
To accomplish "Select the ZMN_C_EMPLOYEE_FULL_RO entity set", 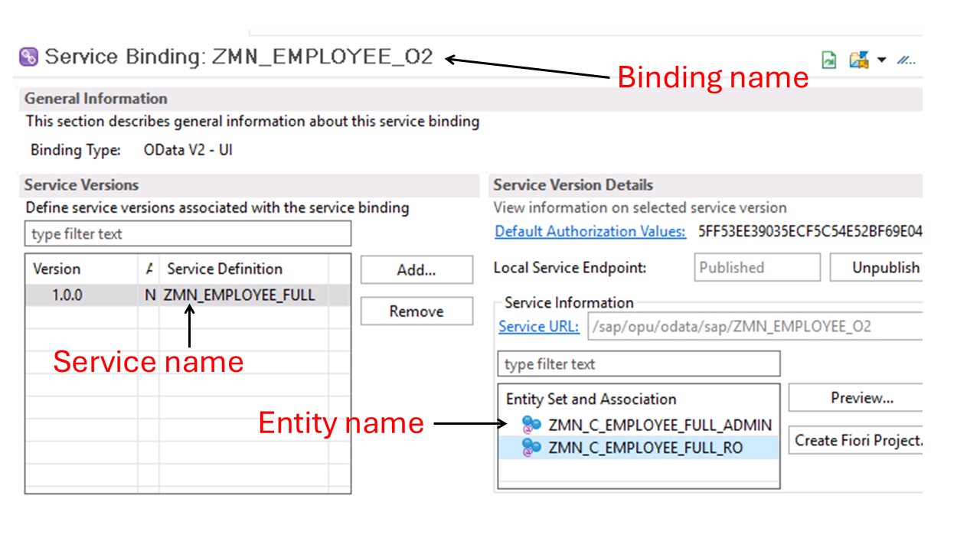I will pos(645,448).
